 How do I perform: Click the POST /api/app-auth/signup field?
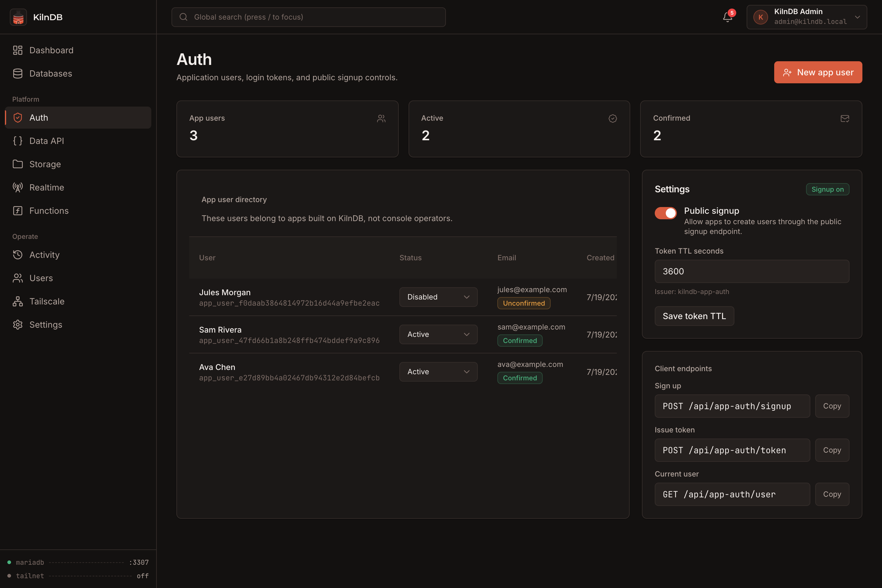click(x=732, y=406)
